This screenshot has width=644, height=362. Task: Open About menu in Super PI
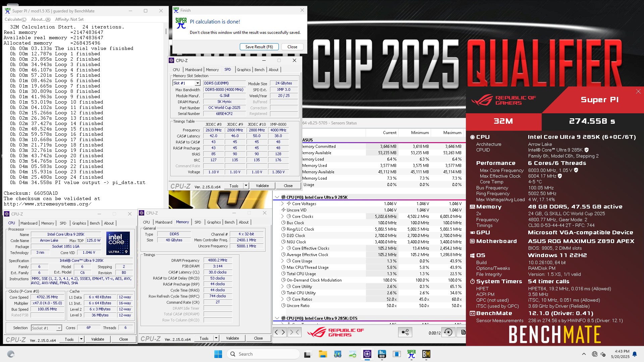click(41, 19)
